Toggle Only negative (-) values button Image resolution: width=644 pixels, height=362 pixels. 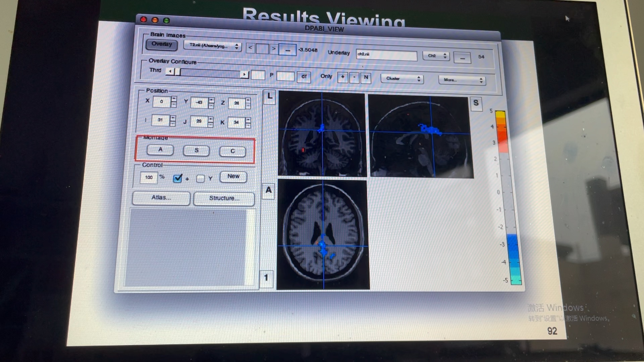(x=354, y=77)
